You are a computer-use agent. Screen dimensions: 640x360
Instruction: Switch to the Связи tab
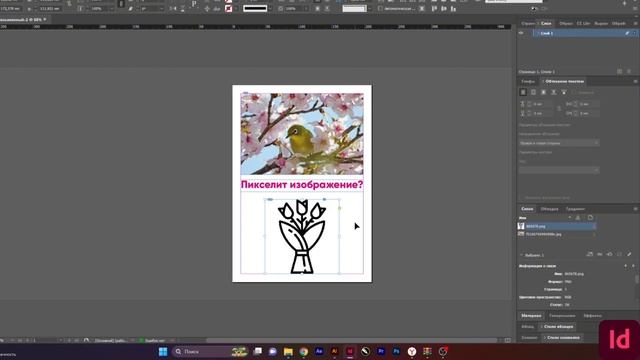pyautogui.click(x=527, y=209)
